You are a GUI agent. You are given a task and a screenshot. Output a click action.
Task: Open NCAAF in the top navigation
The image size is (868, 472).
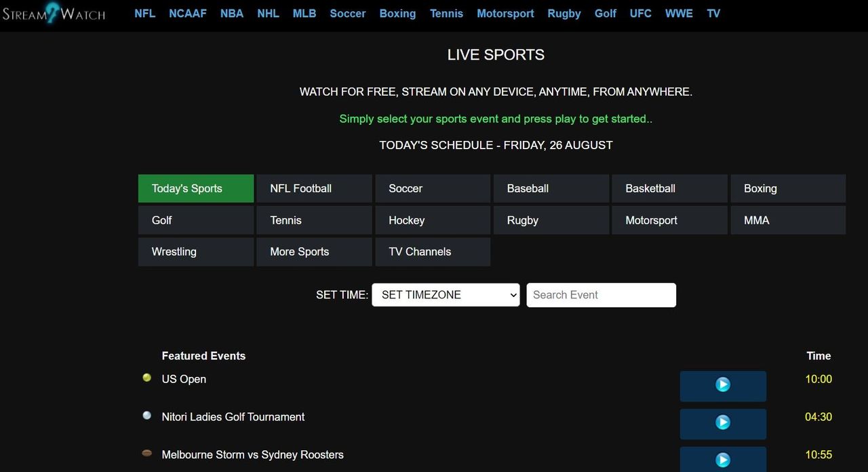188,14
